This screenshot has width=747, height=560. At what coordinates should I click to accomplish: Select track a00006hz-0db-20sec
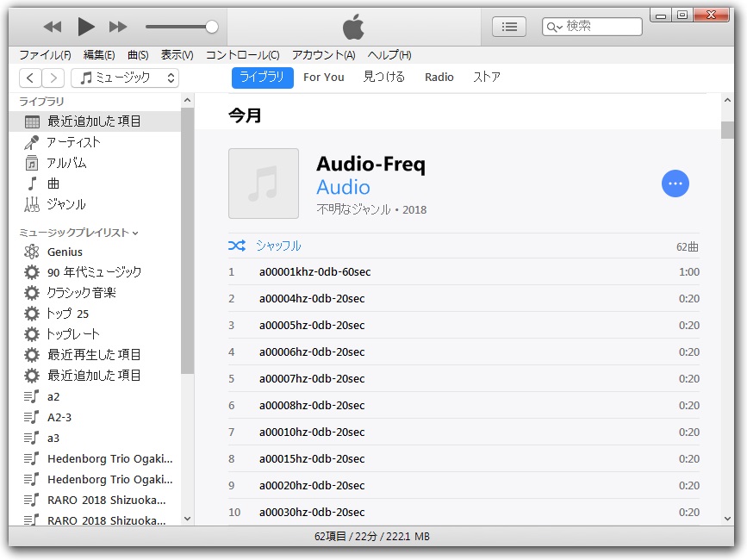coord(464,352)
